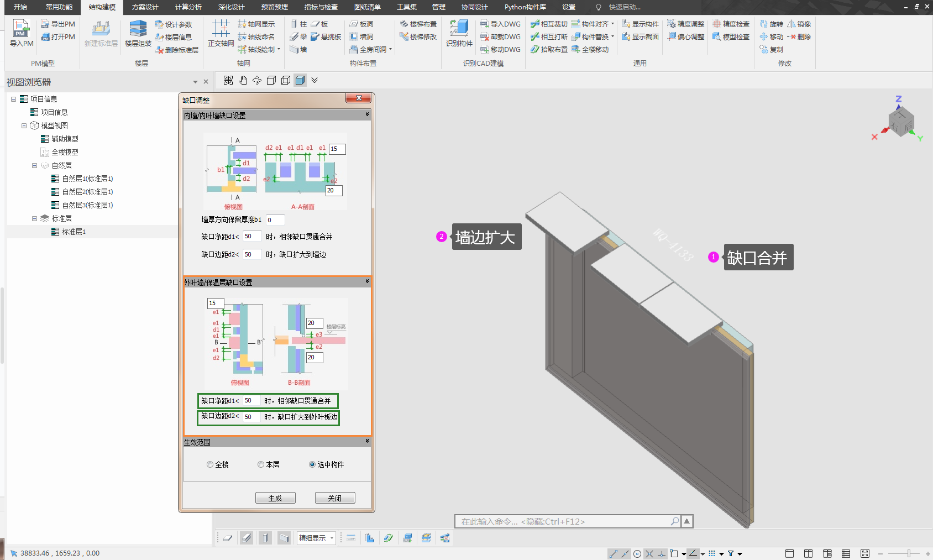Click the 镜像 mirror tool
This screenshot has width=933, height=560.
click(x=799, y=24)
